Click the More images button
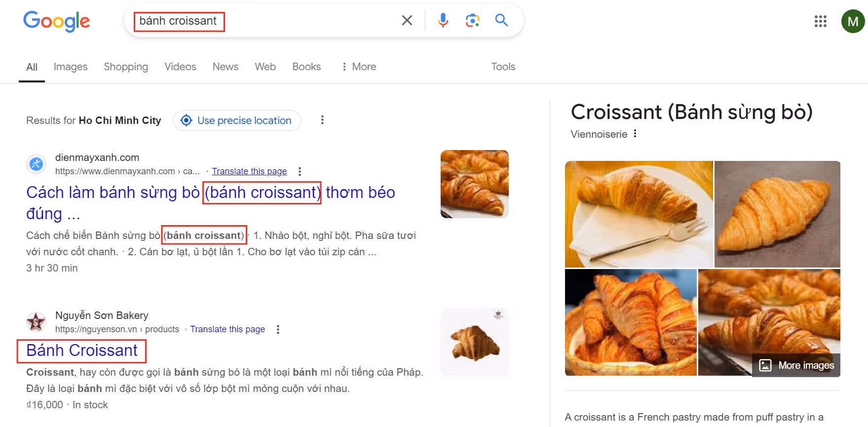 (x=795, y=365)
